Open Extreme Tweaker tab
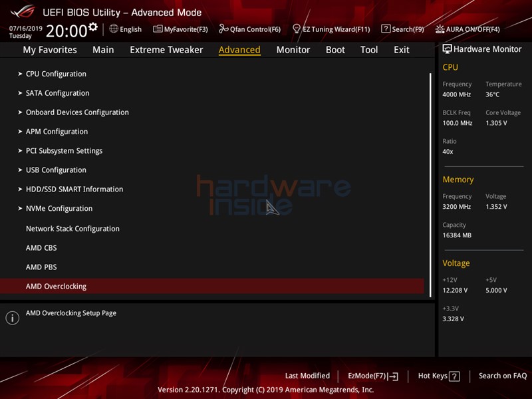This screenshot has width=532, height=399. point(166,50)
